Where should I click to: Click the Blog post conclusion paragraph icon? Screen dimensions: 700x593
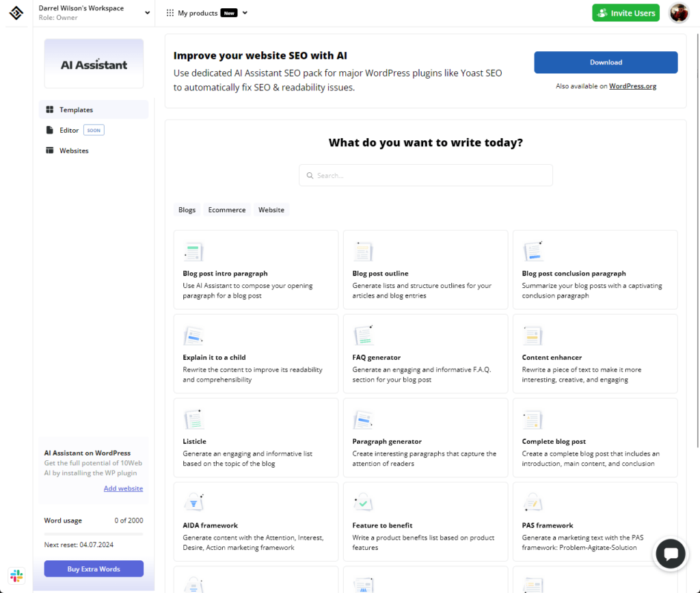tap(533, 251)
